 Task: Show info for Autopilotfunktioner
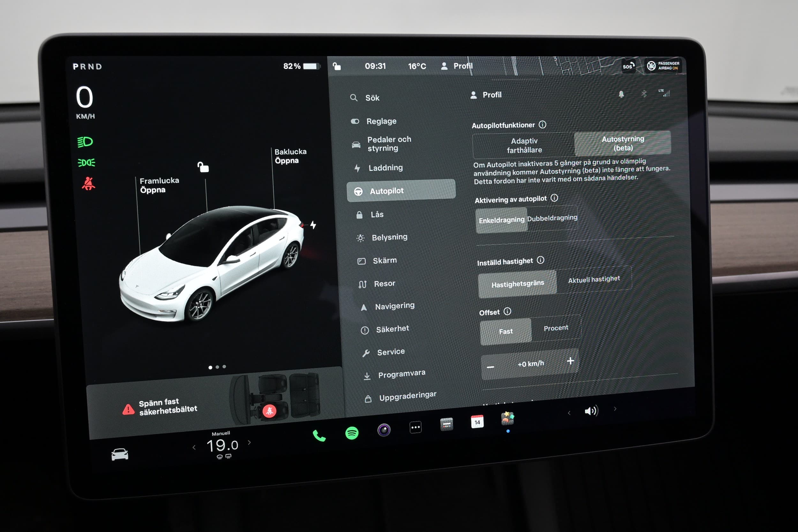point(543,124)
